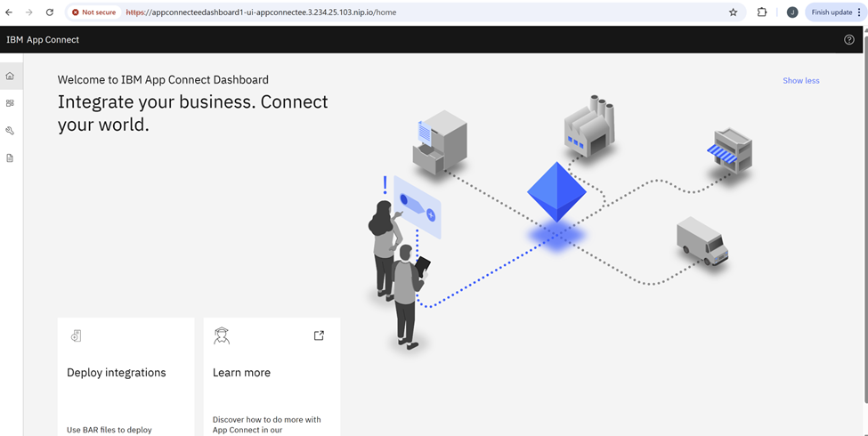Viewport: 868px width, 436px height.
Task: Open the help question mark icon
Action: coord(849,40)
